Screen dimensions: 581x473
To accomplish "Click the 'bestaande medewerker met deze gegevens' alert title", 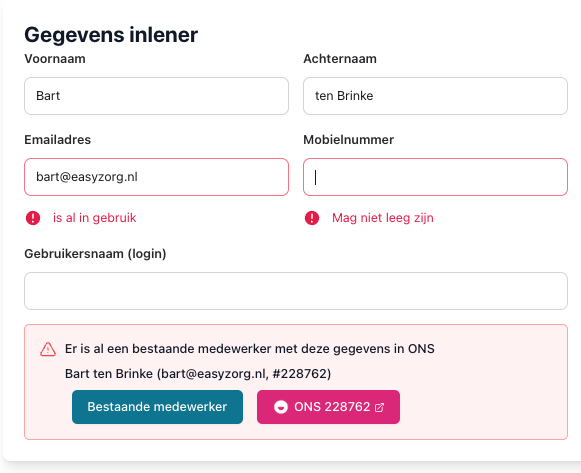I will click(x=258, y=349).
